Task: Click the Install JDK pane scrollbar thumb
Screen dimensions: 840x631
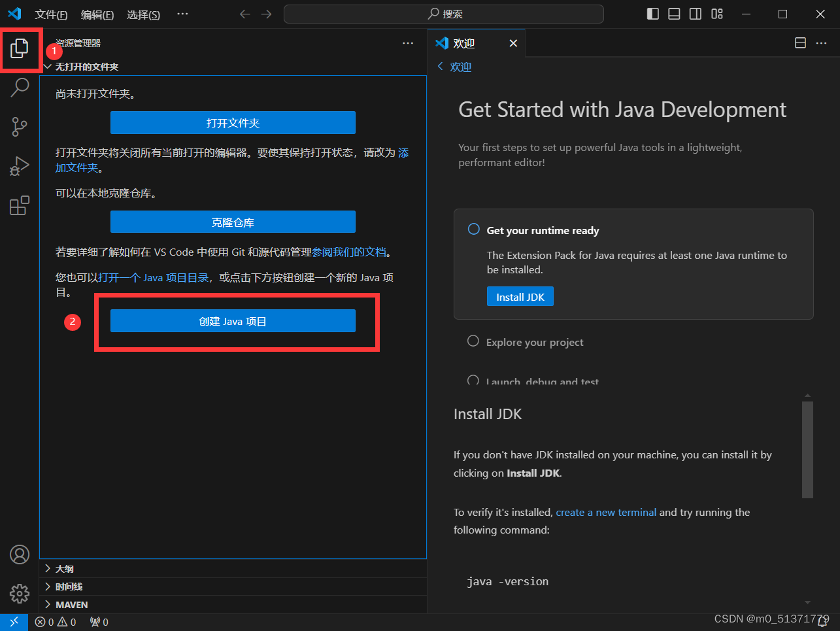Action: click(x=808, y=450)
